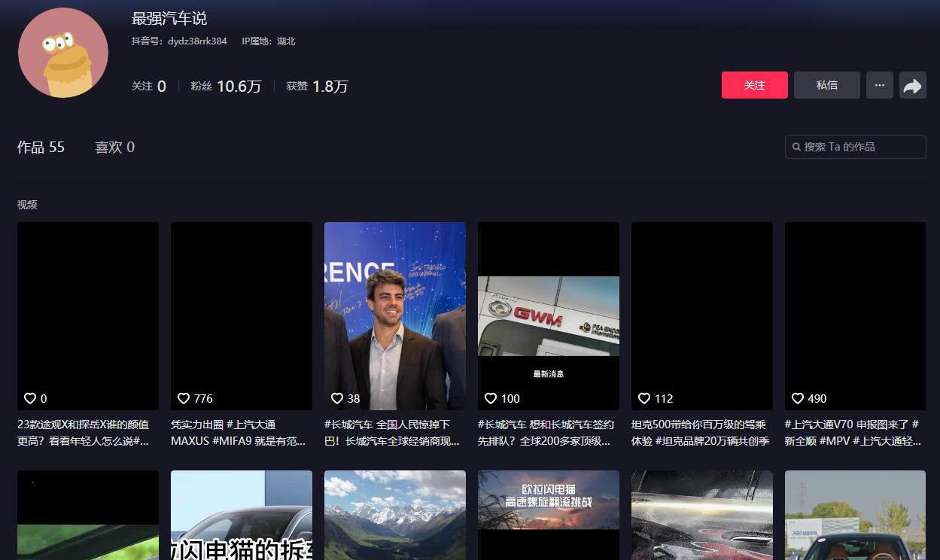940x560 pixels.
Task: Send a message via the 私信 button
Action: pyautogui.click(x=827, y=85)
